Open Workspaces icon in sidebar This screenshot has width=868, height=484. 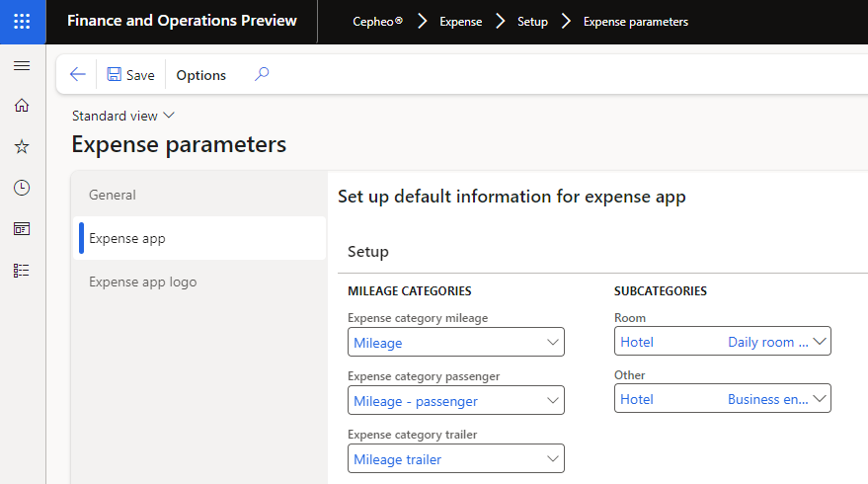(x=22, y=229)
